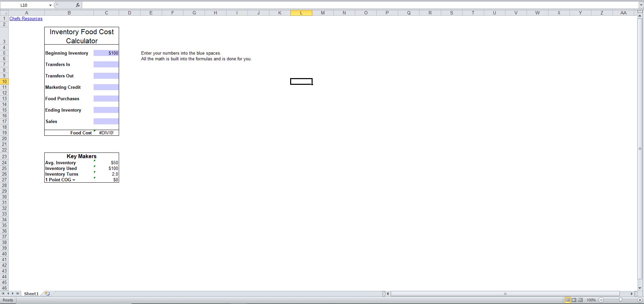644x304 pixels.
Task: Open the Chefs Resources hyperlink
Action: tap(26, 19)
